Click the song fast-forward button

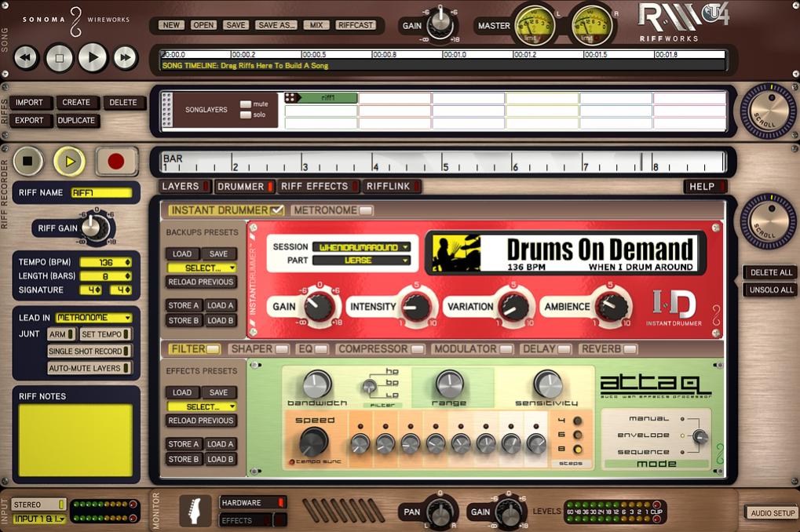click(126, 57)
